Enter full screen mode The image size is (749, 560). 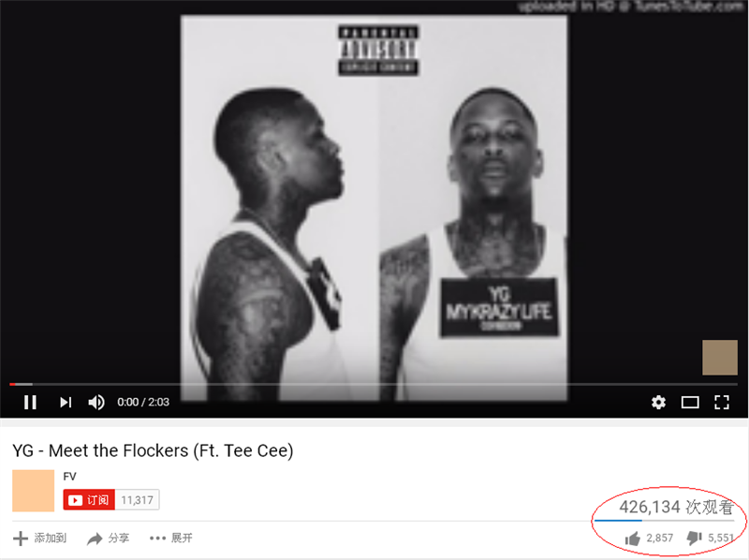[721, 403]
